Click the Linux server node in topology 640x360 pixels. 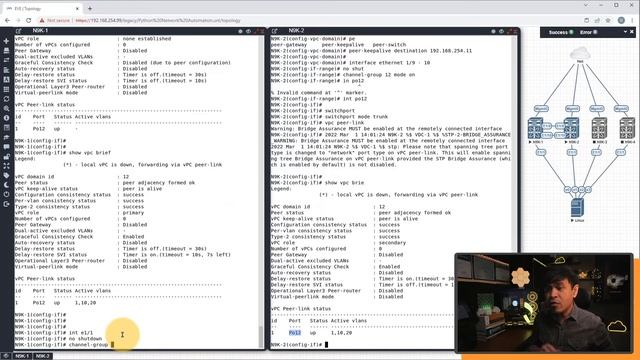(577, 207)
